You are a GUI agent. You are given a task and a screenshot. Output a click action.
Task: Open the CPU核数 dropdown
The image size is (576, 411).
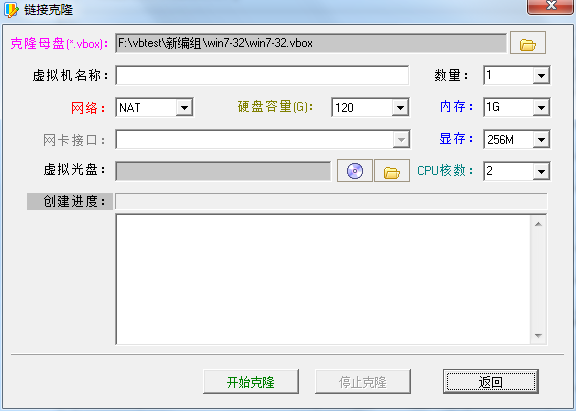click(x=541, y=172)
